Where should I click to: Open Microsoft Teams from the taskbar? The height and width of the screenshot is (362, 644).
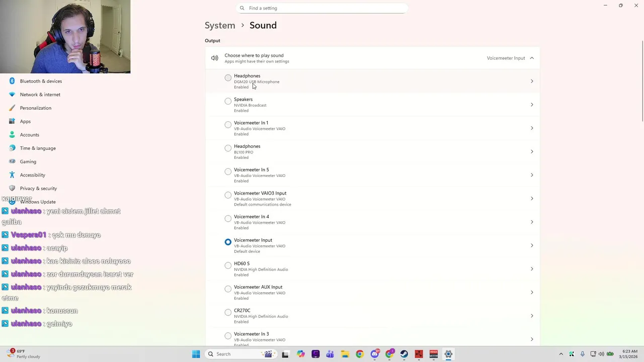330,354
